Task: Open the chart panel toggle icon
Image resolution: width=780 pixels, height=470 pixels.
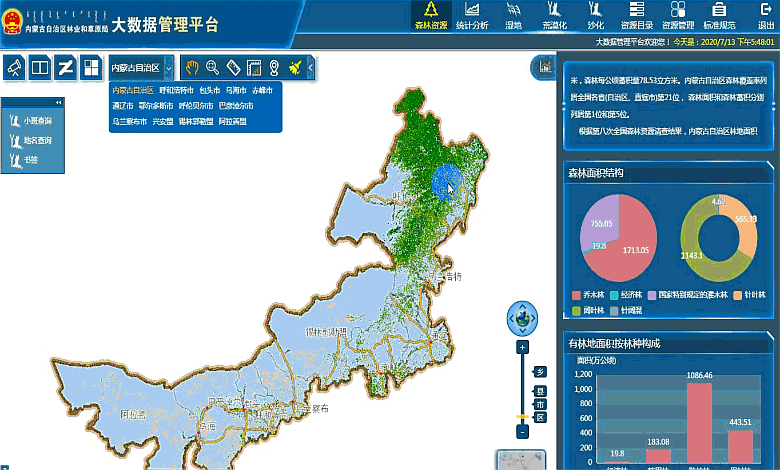Action: point(545,68)
